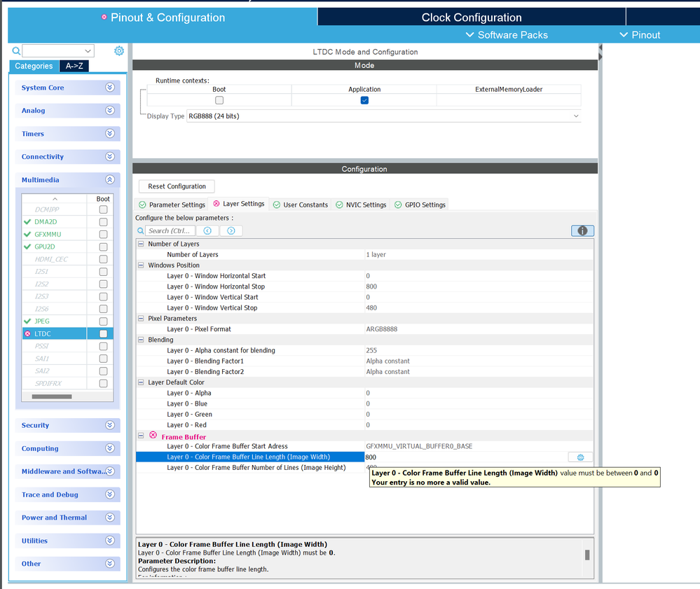700x589 pixels.
Task: Uncheck the Application runtime context checkbox
Action: (x=365, y=100)
